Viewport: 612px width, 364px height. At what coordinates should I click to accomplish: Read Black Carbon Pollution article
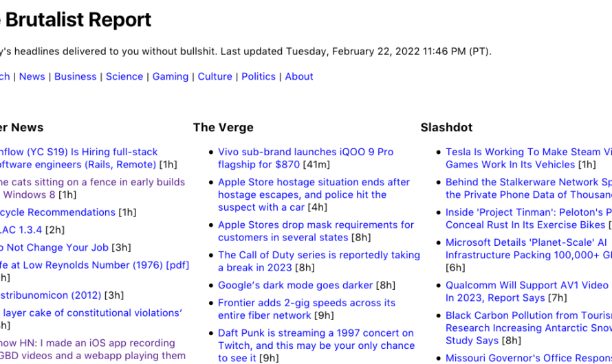(x=527, y=315)
